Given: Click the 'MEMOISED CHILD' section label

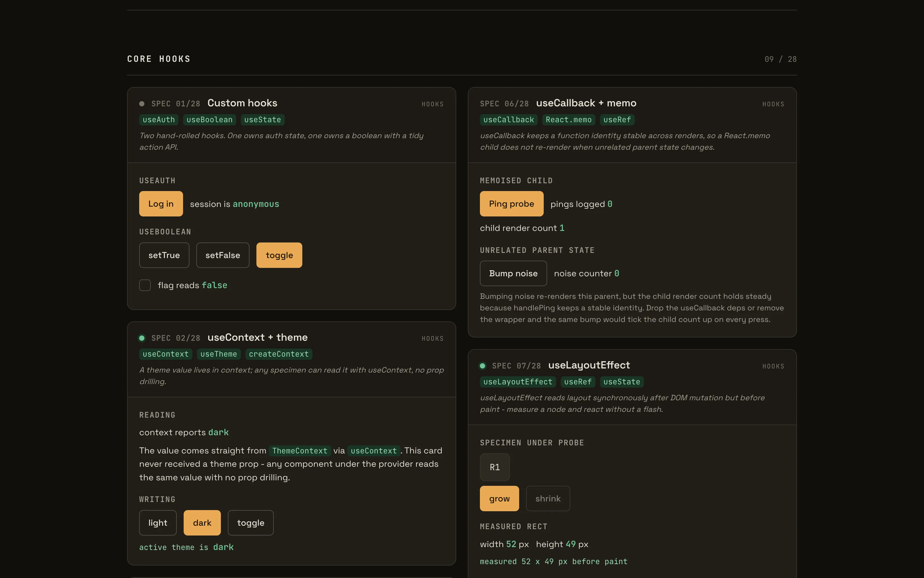Looking at the screenshot, I should (516, 180).
